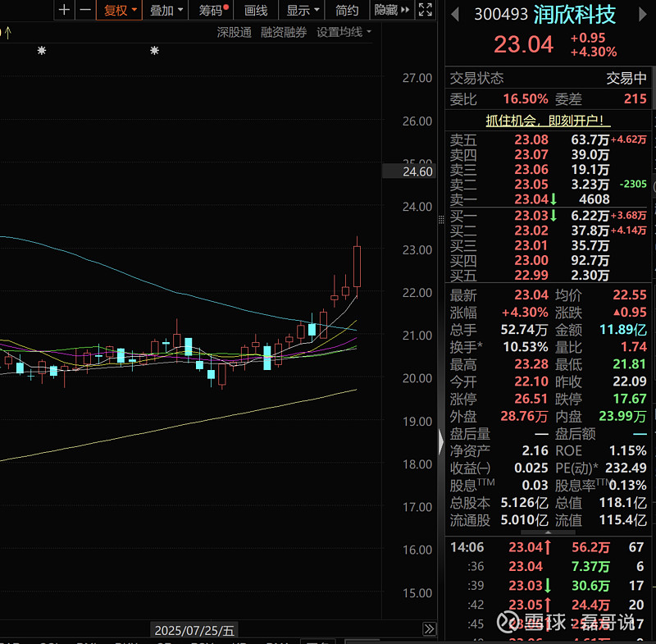Switch to 简约 simple mode

pyautogui.click(x=346, y=10)
